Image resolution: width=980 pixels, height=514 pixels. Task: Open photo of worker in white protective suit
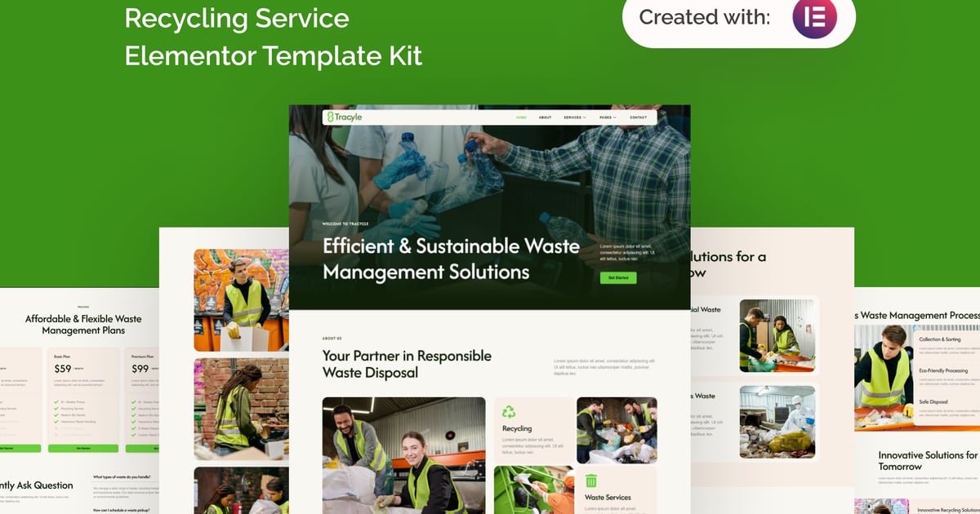[x=777, y=421]
